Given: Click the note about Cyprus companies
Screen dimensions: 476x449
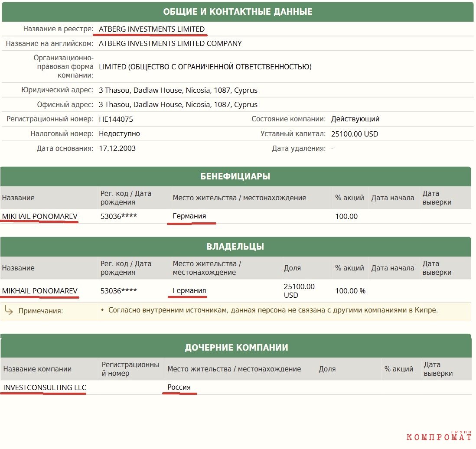Looking at the screenshot, I should pyautogui.click(x=273, y=310).
